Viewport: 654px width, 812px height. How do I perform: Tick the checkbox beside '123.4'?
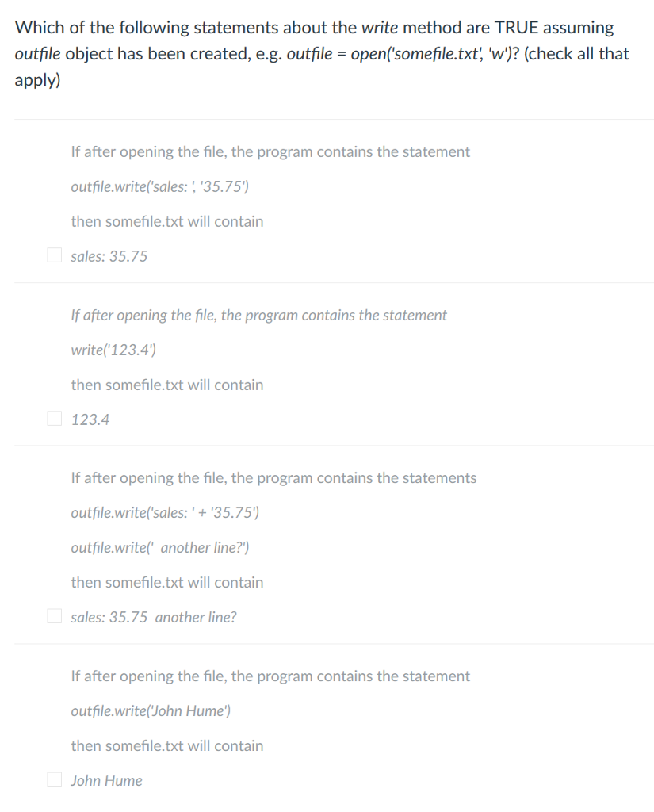(x=55, y=418)
